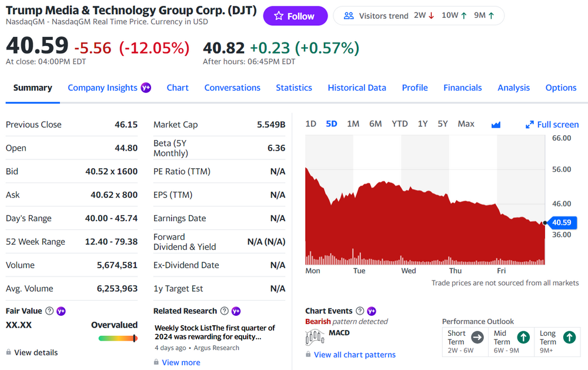Select the 1D chart range
Screen dimensions: 588x370
point(311,124)
